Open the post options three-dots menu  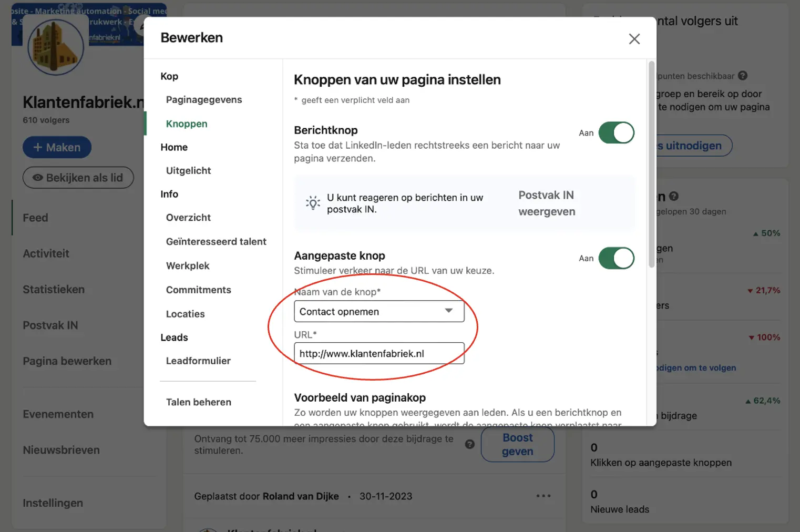pyautogui.click(x=543, y=496)
